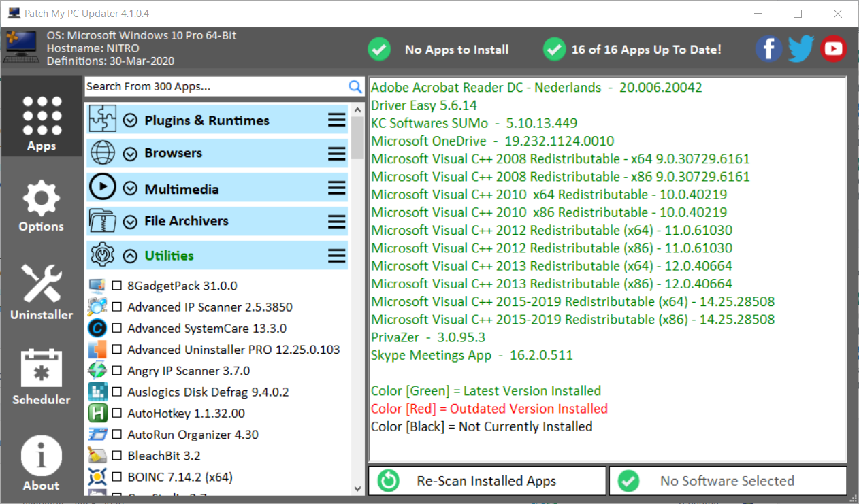The width and height of the screenshot is (859, 504).
Task: Click Re-Scan Installed Apps button
Action: point(487,481)
